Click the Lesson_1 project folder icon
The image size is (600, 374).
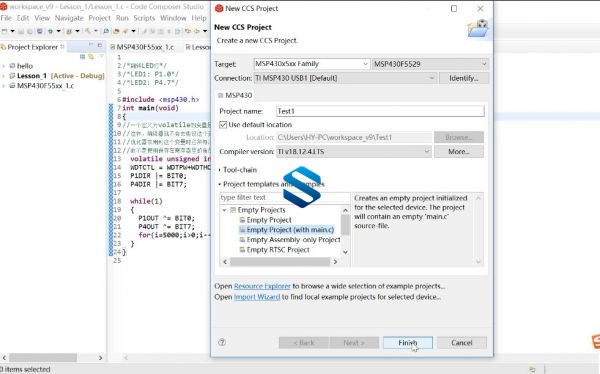[12, 76]
